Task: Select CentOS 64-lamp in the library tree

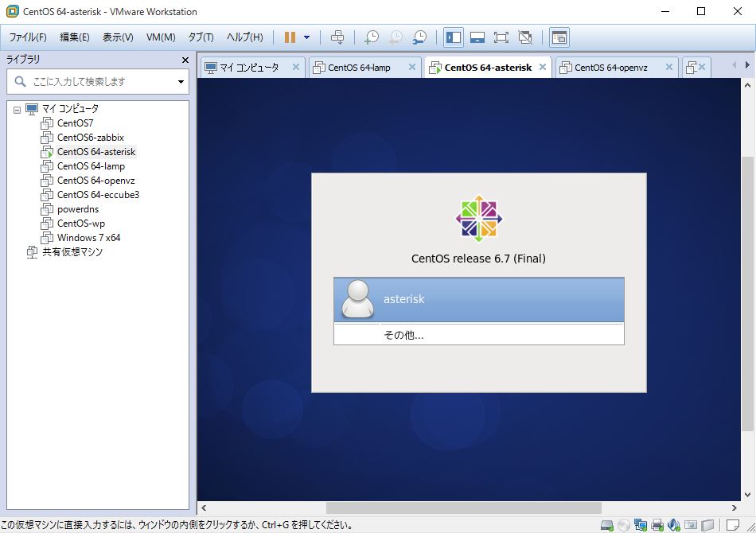Action: 91,166
